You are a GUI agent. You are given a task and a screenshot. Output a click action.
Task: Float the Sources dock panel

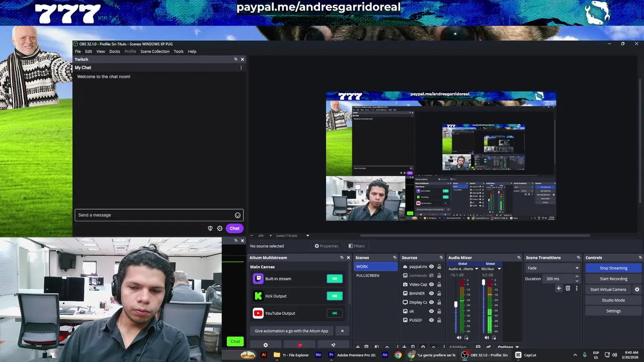tap(441, 257)
